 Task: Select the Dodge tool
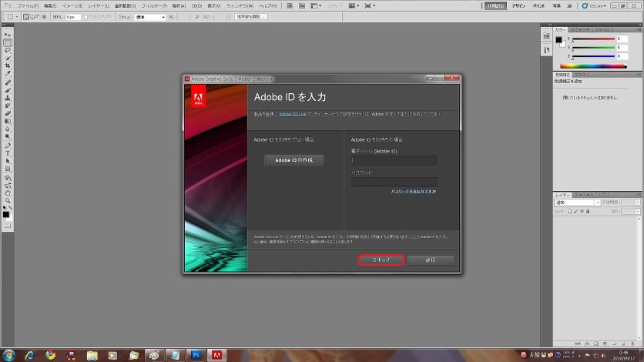[x=8, y=137]
